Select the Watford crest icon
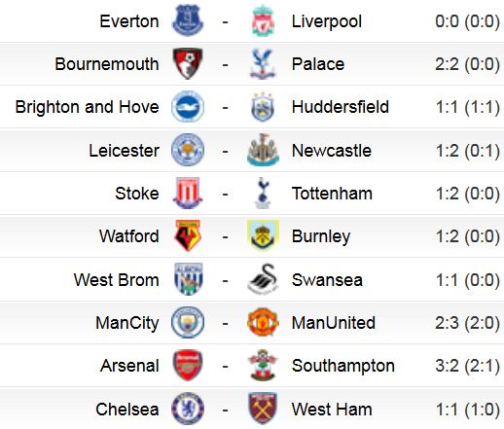This screenshot has width=504, height=429. click(x=188, y=235)
